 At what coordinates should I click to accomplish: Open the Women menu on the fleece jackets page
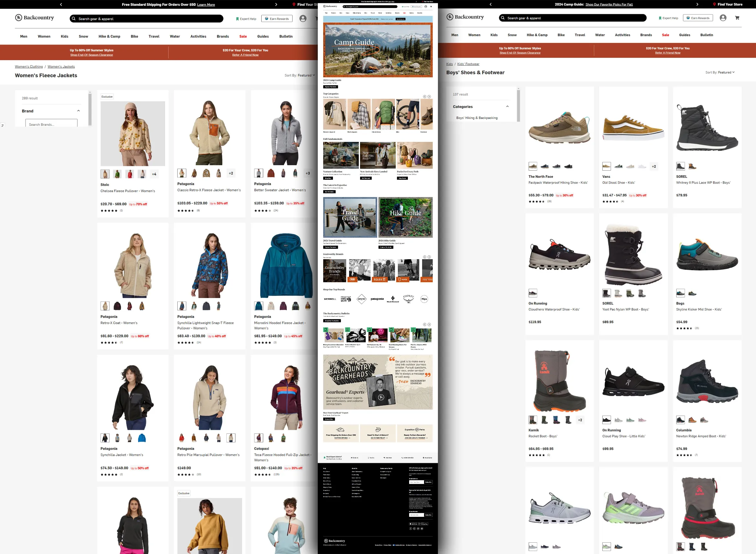tap(44, 36)
